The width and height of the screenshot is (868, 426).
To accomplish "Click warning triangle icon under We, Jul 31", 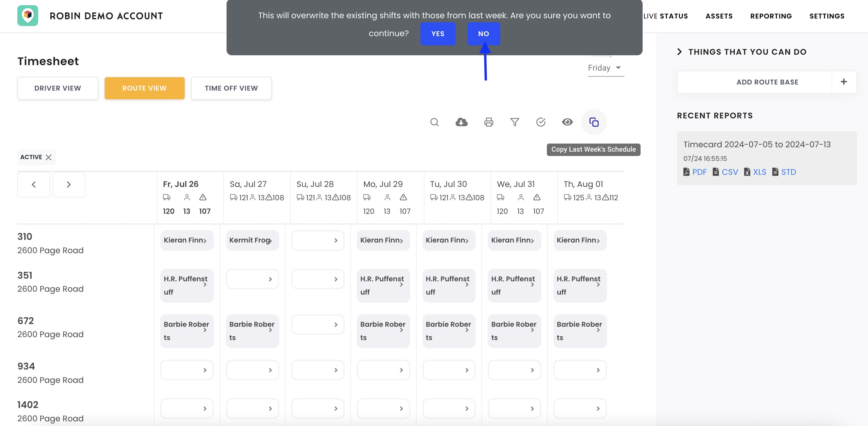I will pyautogui.click(x=537, y=197).
